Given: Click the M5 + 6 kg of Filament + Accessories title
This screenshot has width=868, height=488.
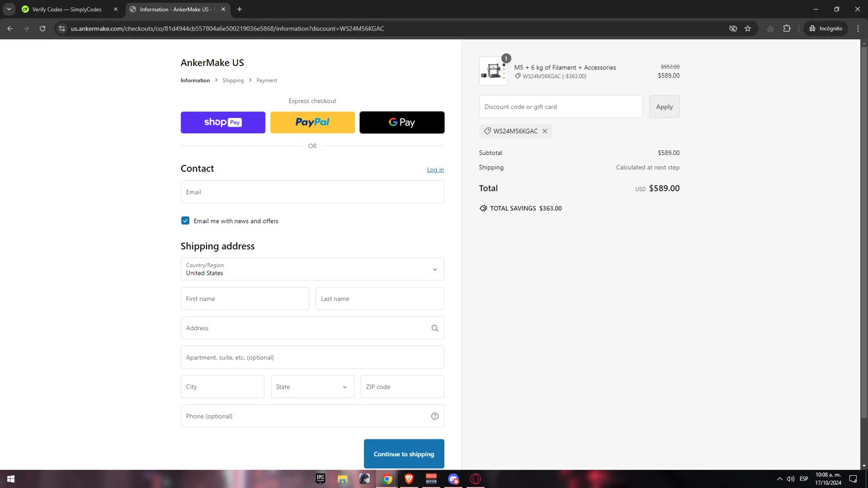Looking at the screenshot, I should [x=565, y=68].
